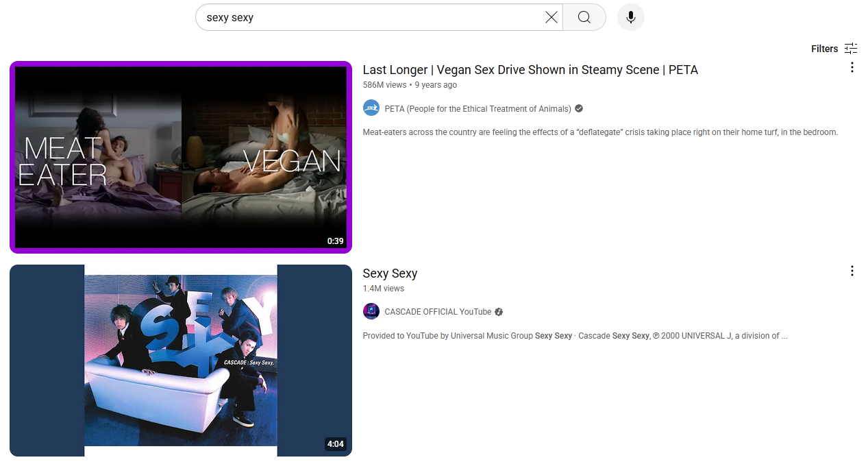Viewport: 868px width, 462px height.
Task: Open the 'Last Longer | Vegan Sex Drive' title
Action: [x=530, y=70]
